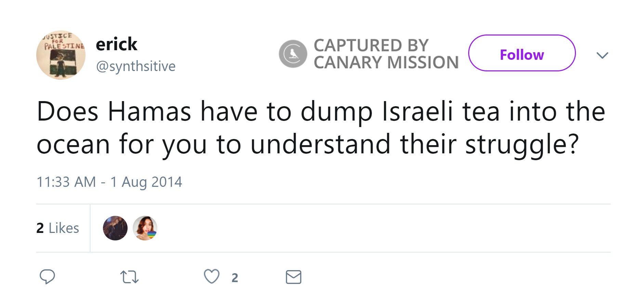Send tweet via Direct Message envelope icon
The height and width of the screenshot is (292, 644).
click(293, 277)
